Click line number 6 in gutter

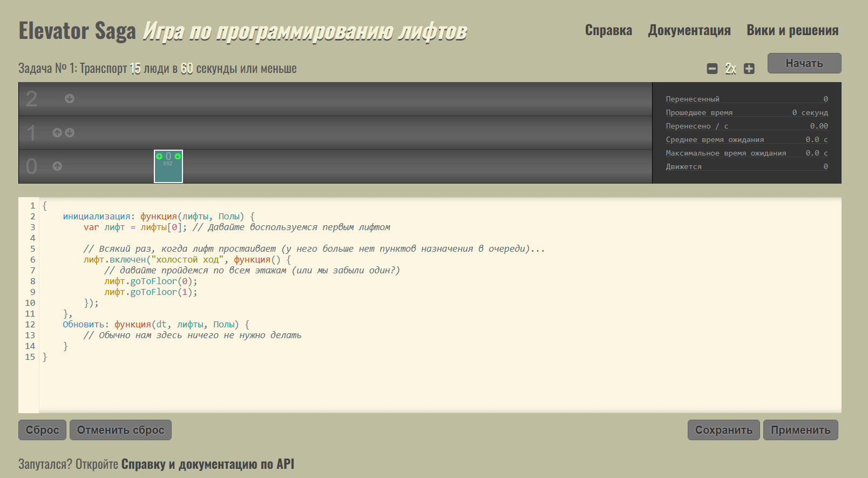point(32,260)
